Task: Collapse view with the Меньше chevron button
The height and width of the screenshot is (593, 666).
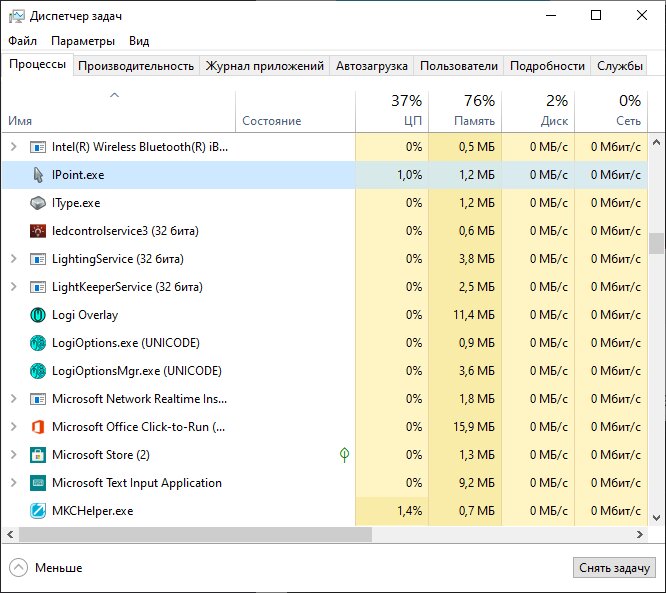Action: click(18, 568)
